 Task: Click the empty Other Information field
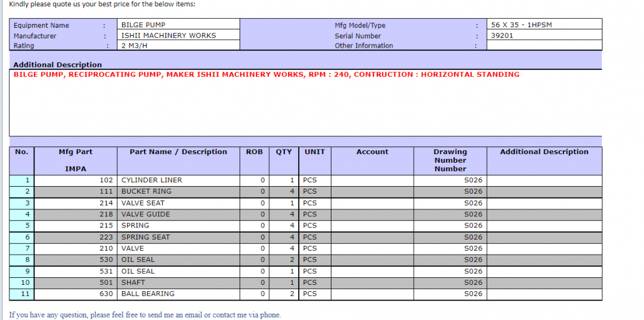pos(545,45)
